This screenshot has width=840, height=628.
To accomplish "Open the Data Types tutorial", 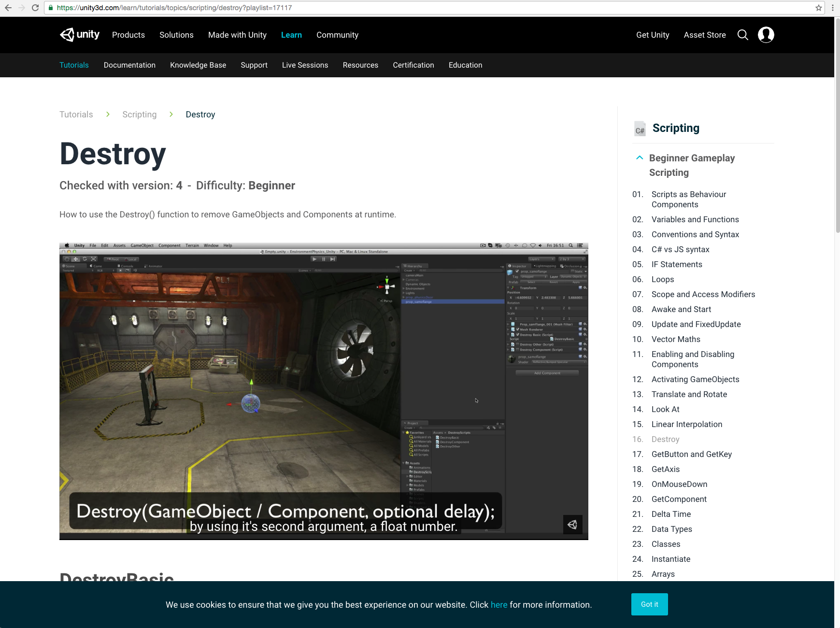I will 671,529.
